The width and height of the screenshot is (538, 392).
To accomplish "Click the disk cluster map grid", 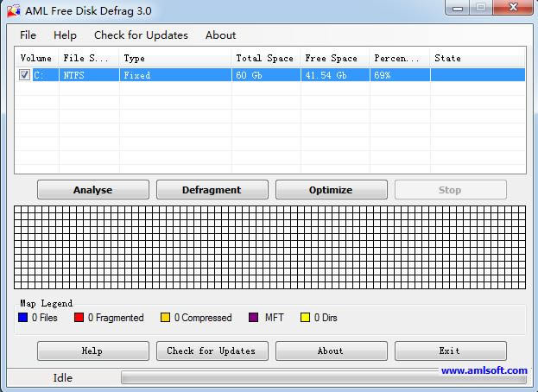I will click(x=269, y=247).
